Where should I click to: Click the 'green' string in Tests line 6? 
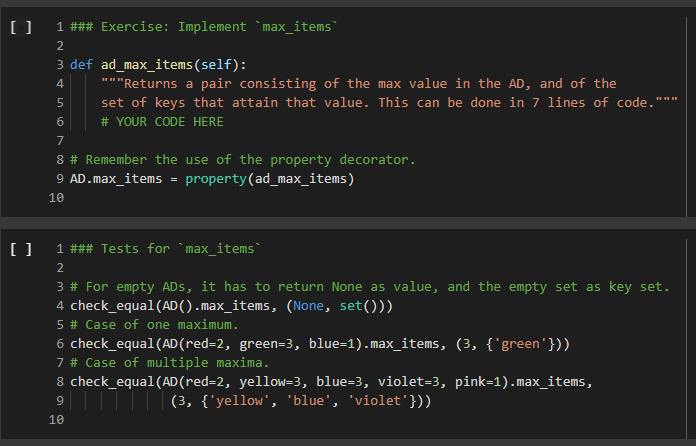(520, 344)
